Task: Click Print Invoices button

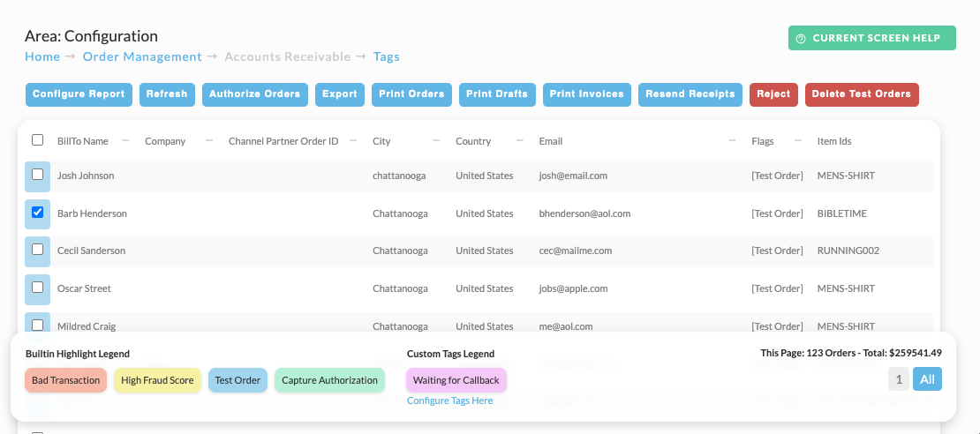Action: (x=587, y=94)
